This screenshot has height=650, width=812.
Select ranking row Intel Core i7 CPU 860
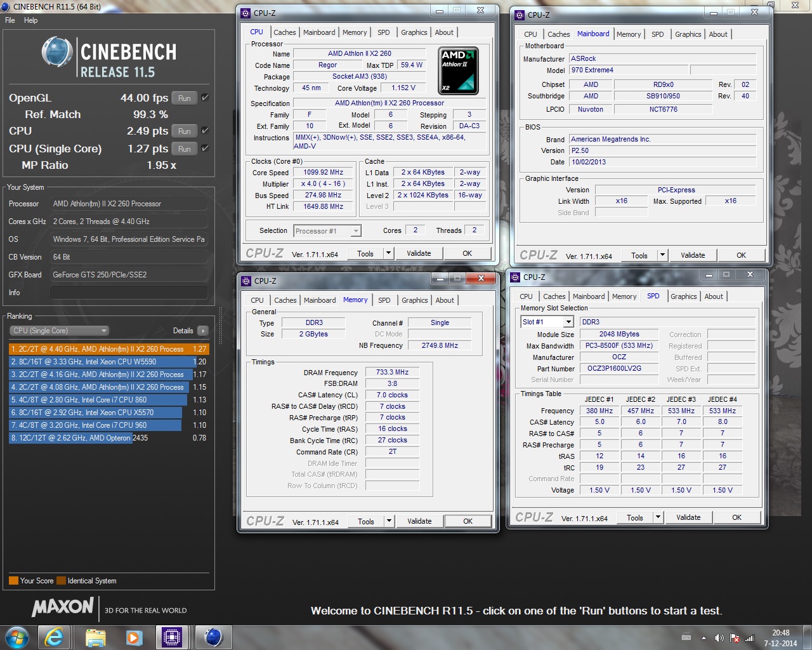click(x=108, y=400)
